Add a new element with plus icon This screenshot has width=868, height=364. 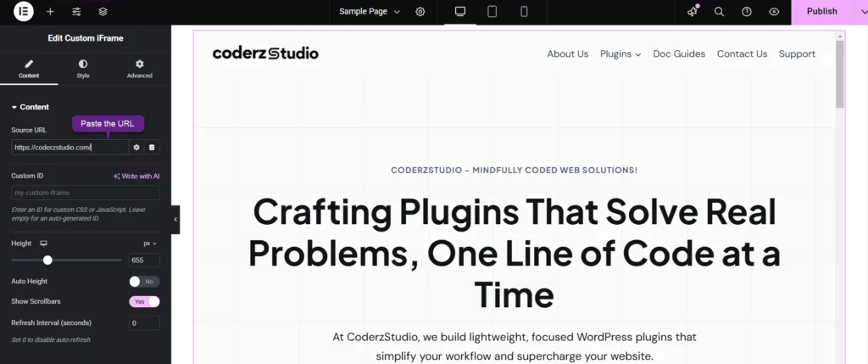click(x=50, y=12)
